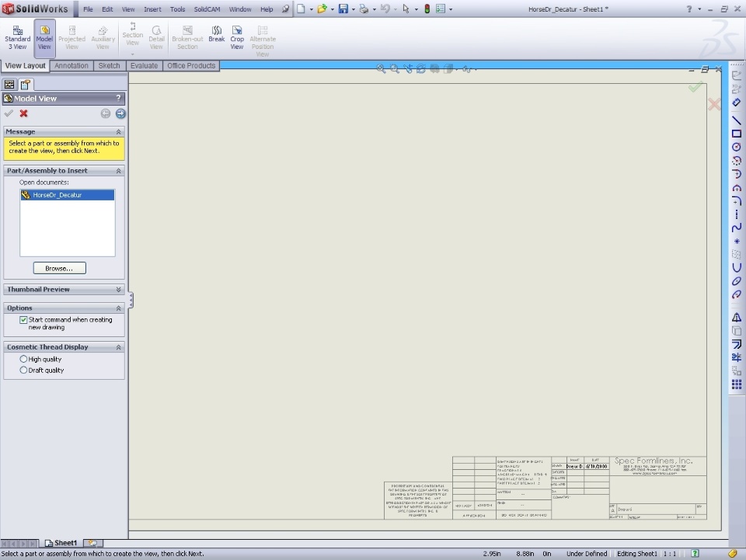Open the PropertyManager tab icon
746x560 pixels.
(25, 85)
